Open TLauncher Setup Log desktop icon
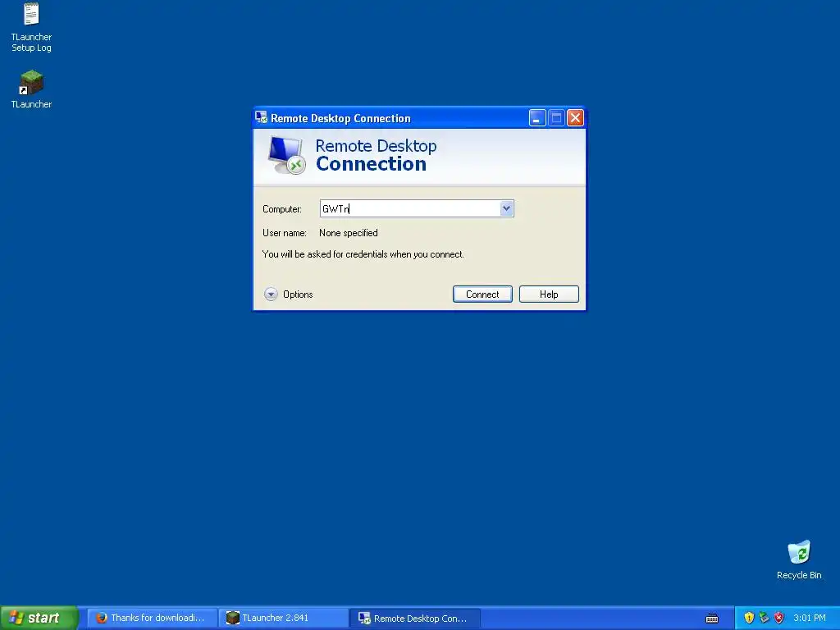The width and height of the screenshot is (840, 630). [31, 27]
